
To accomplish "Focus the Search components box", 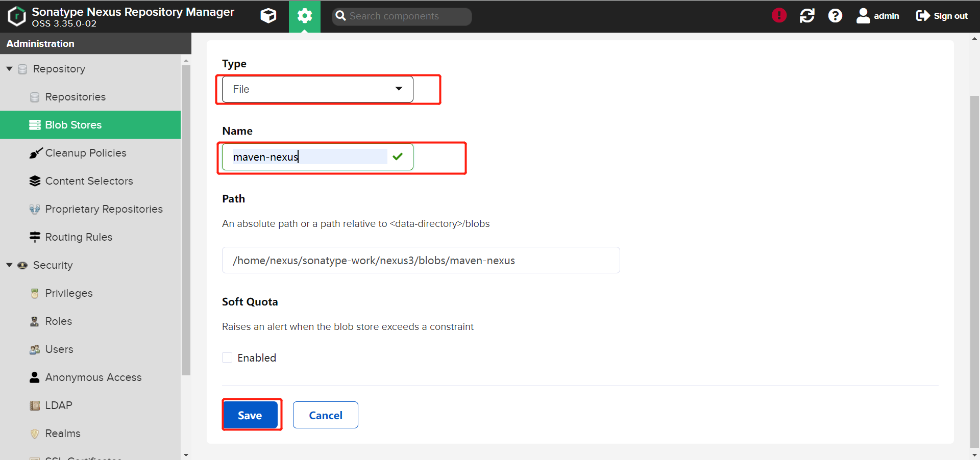I will (402, 16).
